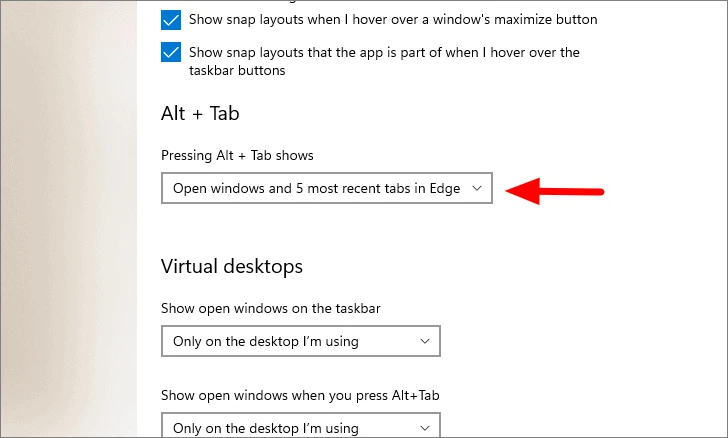Click the 'Show open windows on the taskbar' label
This screenshot has height=438, width=728.
click(271, 308)
